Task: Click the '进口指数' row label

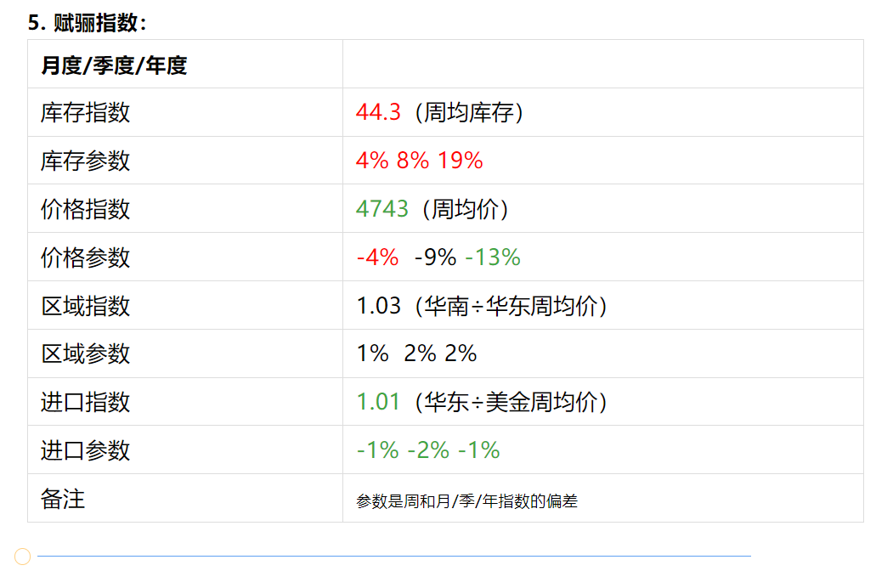Action: [x=86, y=402]
